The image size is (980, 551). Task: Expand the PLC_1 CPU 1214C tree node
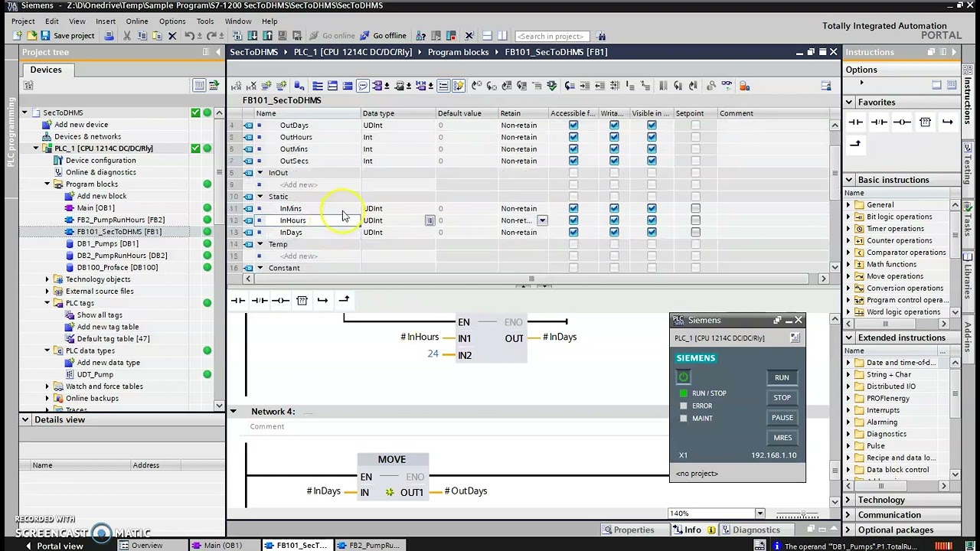[x=36, y=148]
